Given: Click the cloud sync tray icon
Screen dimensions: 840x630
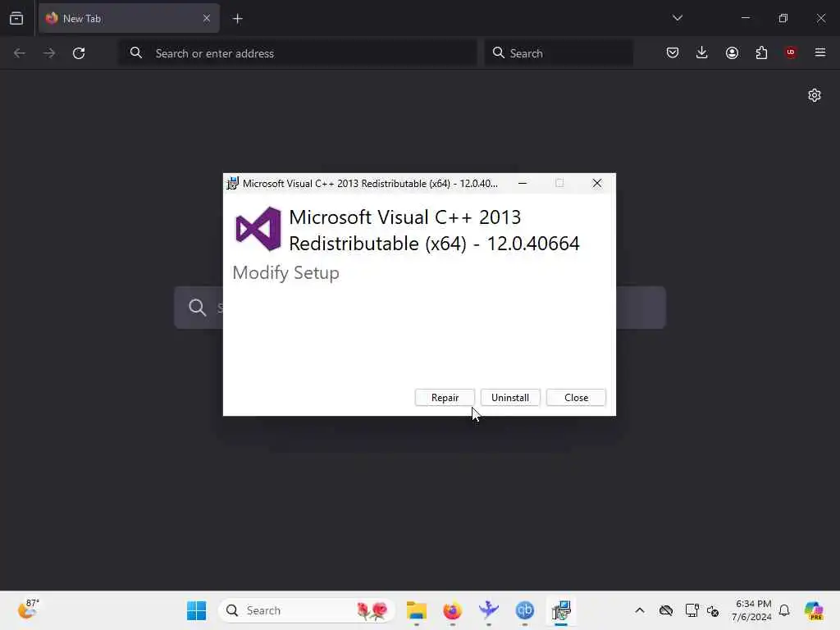Looking at the screenshot, I should pos(666,610).
